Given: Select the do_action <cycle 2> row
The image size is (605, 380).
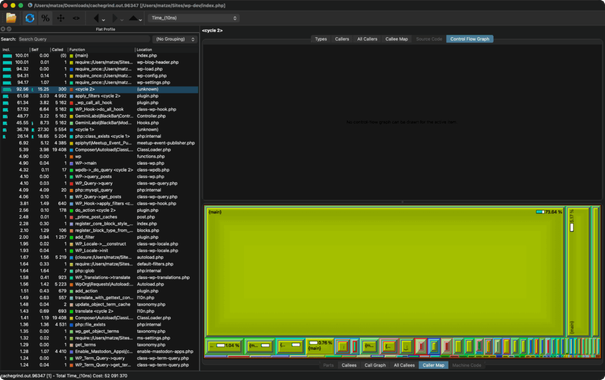Looking at the screenshot, I should 99,210.
